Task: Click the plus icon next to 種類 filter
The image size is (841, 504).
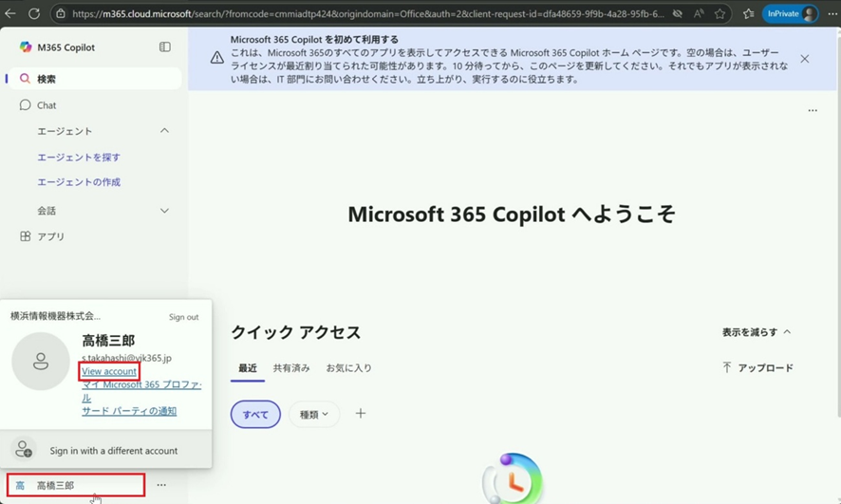Action: 361,414
